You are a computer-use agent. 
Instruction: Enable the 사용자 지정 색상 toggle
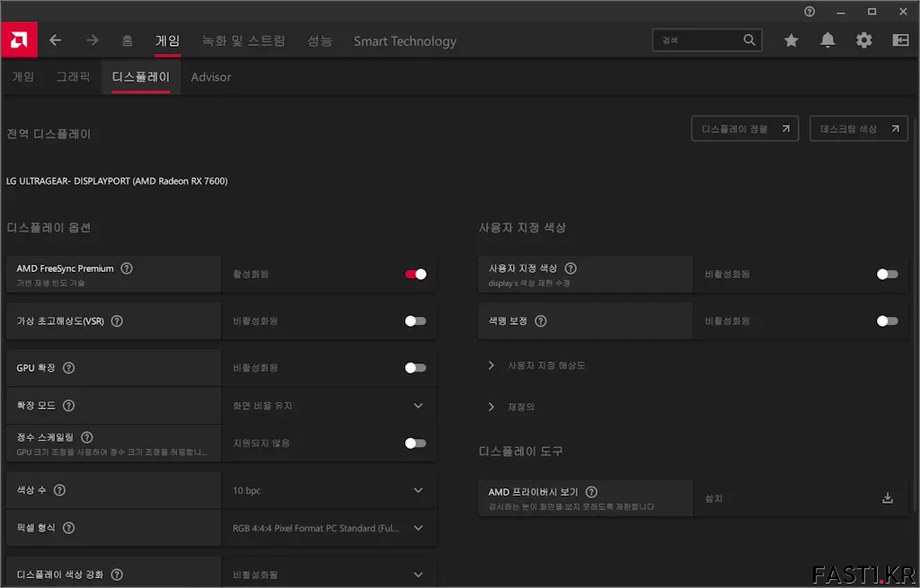click(x=887, y=274)
